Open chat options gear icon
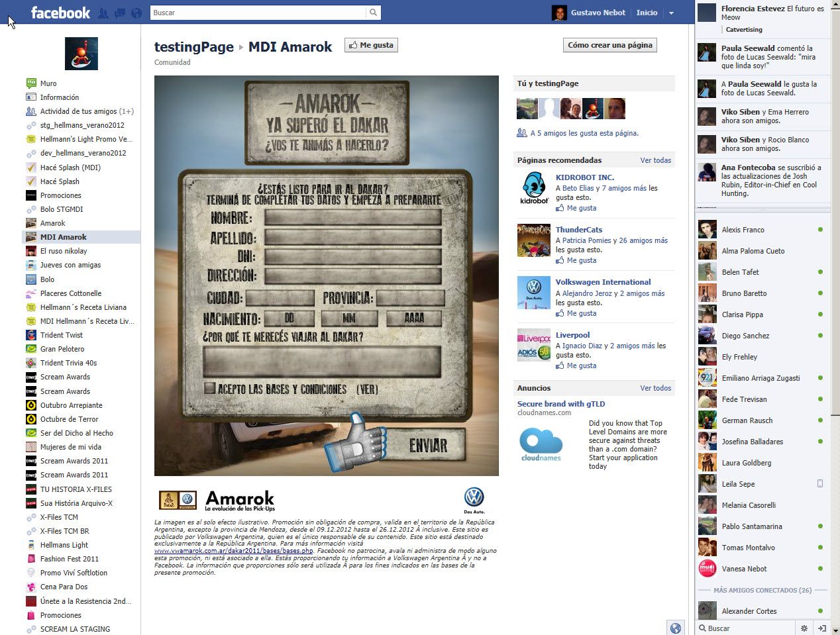 point(804,628)
